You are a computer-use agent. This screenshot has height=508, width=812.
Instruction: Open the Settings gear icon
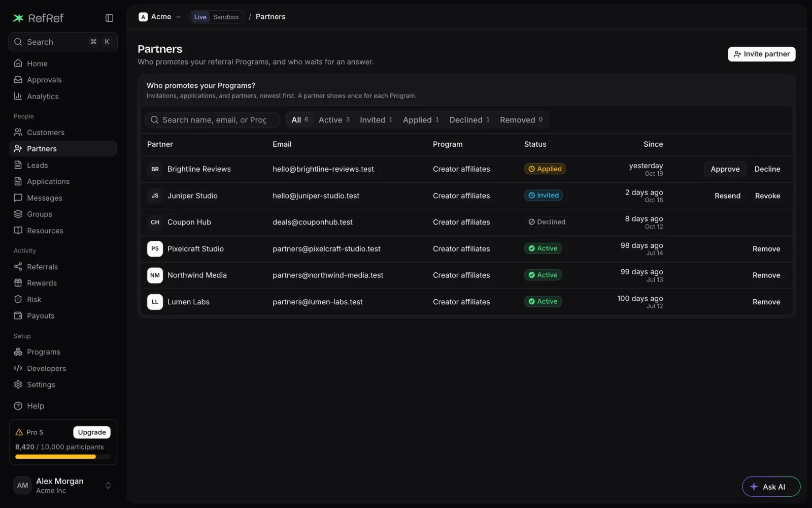[18, 385]
